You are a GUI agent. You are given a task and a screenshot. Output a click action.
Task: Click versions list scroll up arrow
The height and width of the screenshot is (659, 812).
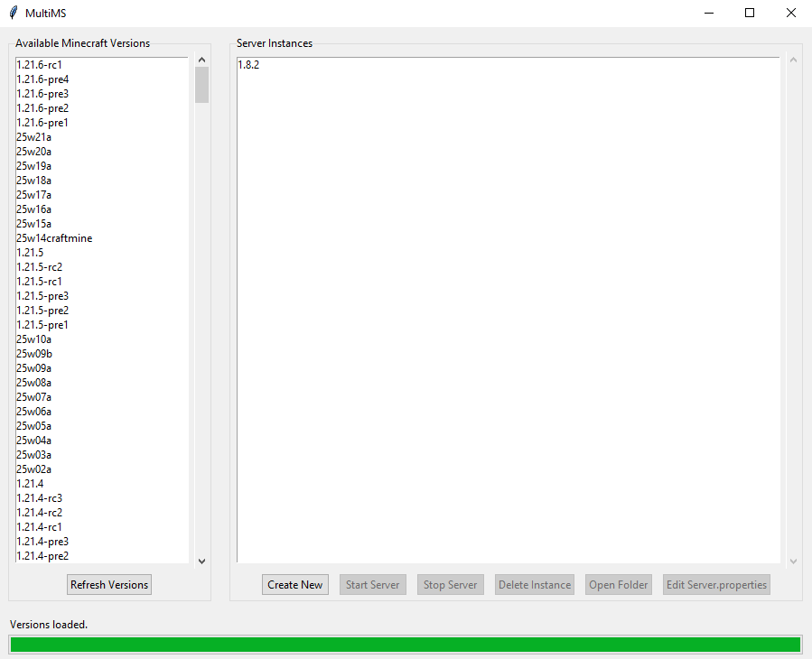(x=202, y=60)
